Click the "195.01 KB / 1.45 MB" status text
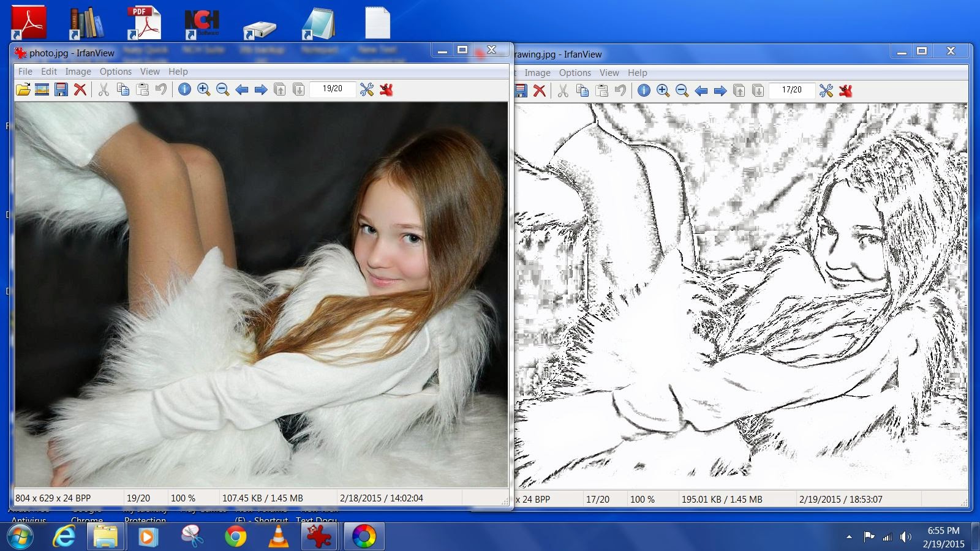 pyautogui.click(x=722, y=500)
